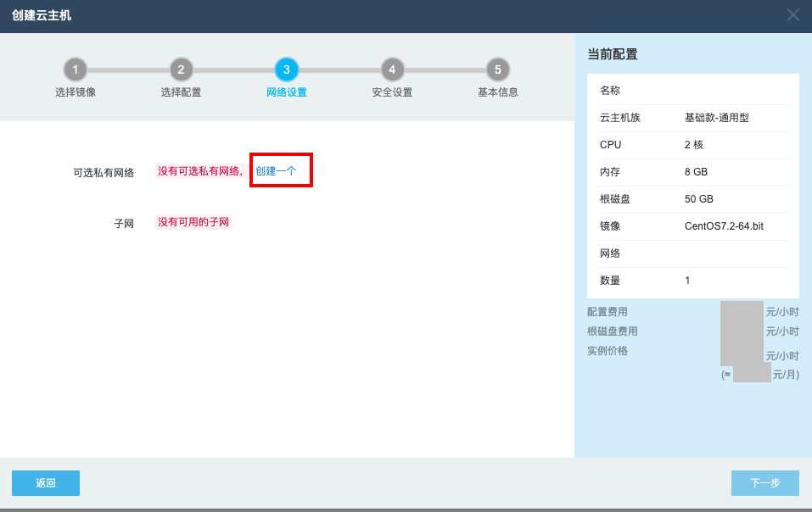The height and width of the screenshot is (512, 812).
Task: Click the 数量 value 1
Action: pos(687,281)
